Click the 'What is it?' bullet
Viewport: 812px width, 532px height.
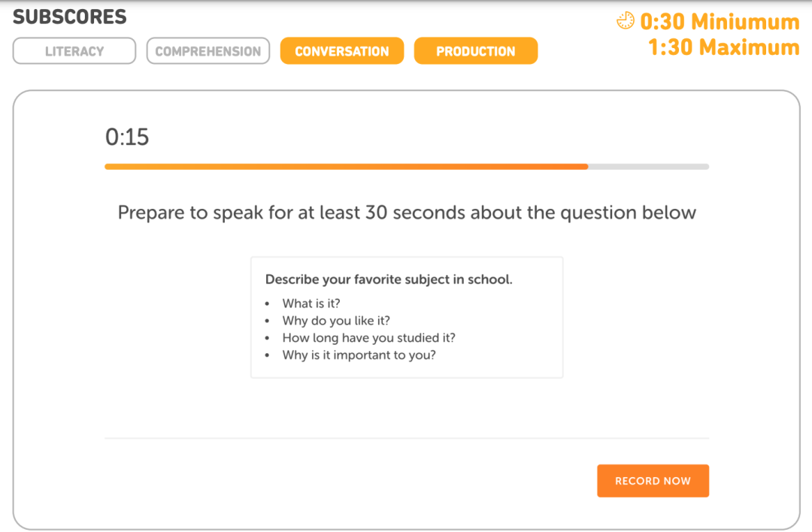(x=311, y=304)
